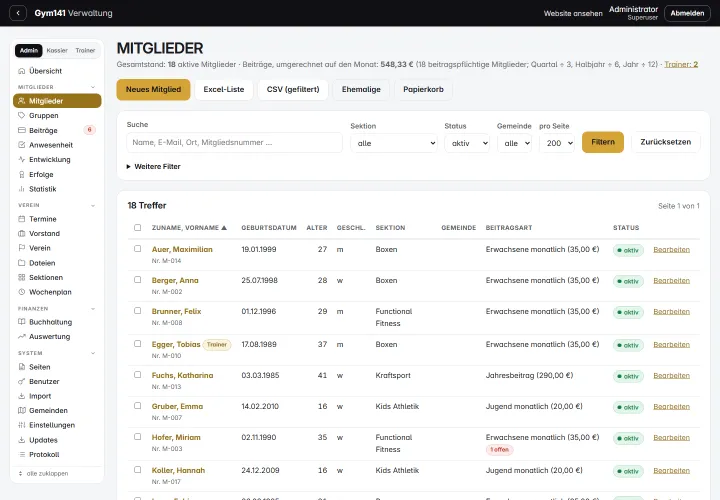
Task: Click the Seiten page icon
Action: pos(21,367)
